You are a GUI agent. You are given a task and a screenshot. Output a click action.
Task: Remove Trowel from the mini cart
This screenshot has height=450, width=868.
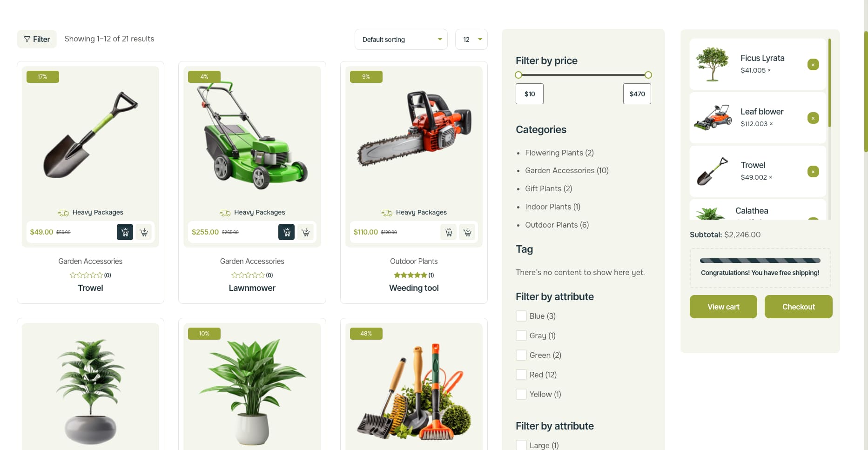tap(813, 172)
